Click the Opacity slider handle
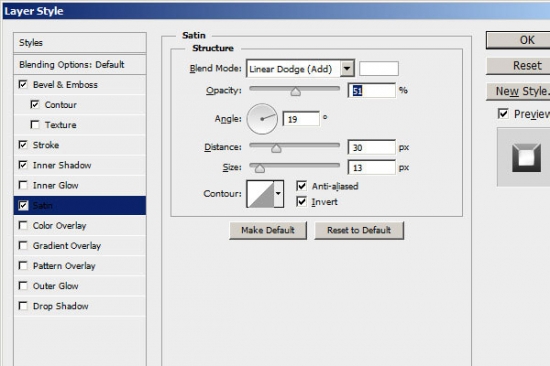The image size is (550, 366). (x=296, y=92)
